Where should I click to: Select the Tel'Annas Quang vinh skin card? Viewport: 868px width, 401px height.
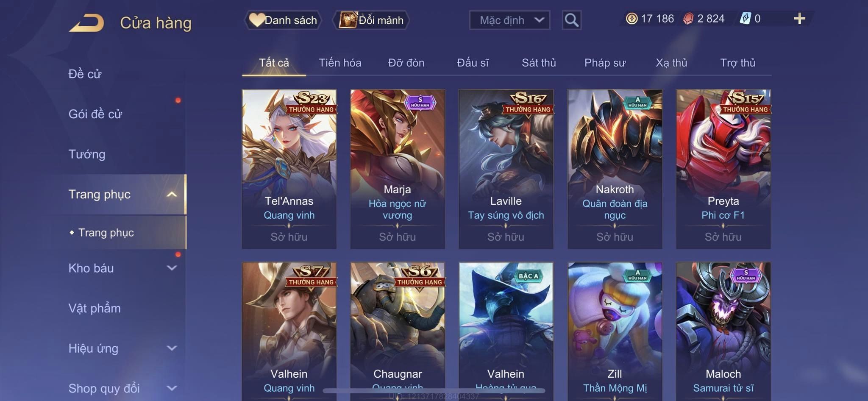click(289, 169)
